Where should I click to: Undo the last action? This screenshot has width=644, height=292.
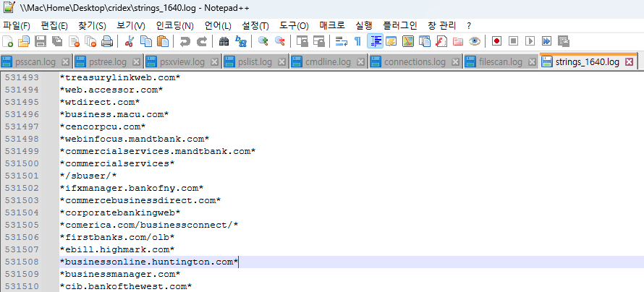185,41
